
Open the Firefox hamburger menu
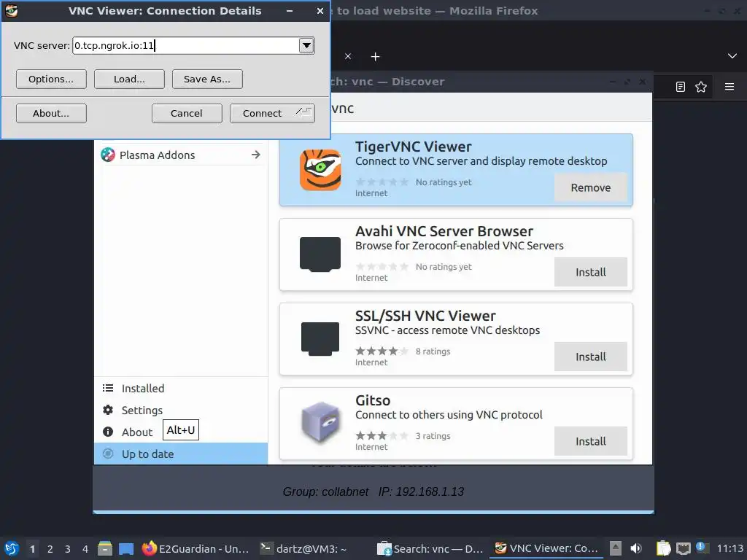pyautogui.click(x=729, y=87)
